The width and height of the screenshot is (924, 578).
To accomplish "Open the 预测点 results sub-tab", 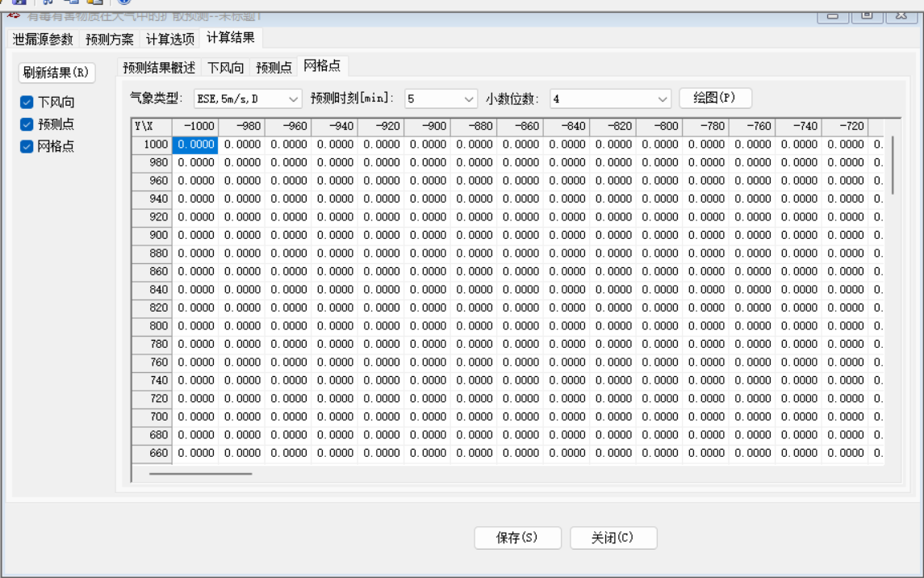I will coord(274,68).
